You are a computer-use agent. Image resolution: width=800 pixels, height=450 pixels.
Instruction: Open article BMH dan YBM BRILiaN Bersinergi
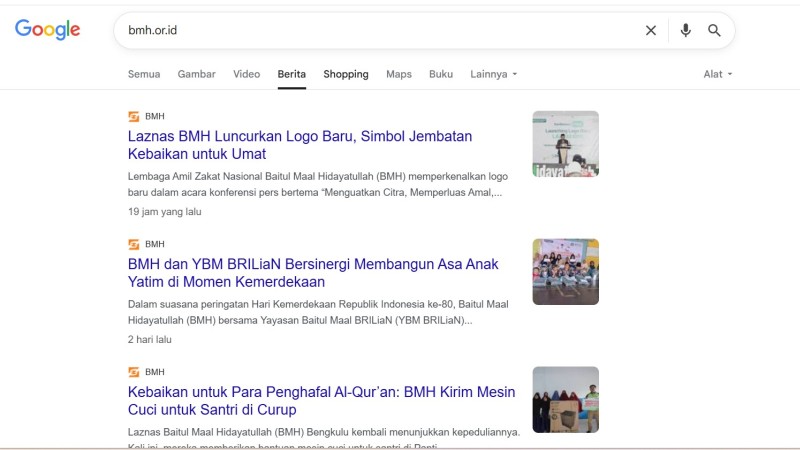click(x=313, y=273)
